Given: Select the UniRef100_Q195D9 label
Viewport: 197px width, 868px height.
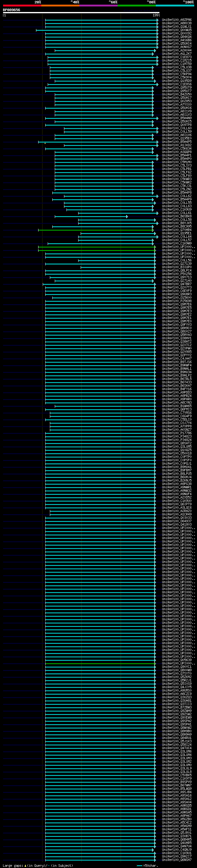Looking at the screenshot, I should pos(176,81).
